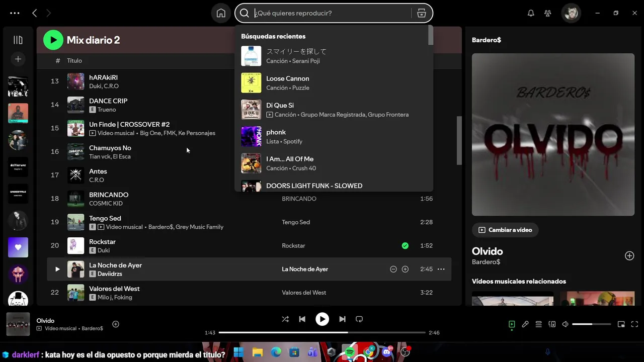This screenshot has width=644, height=362.
Task: Toggle shuffle playback
Action: click(285, 319)
